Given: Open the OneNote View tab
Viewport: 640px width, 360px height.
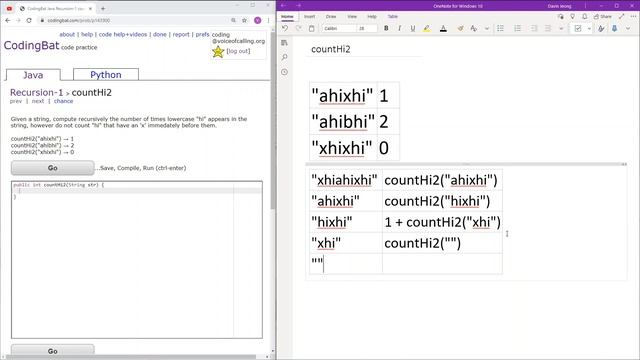Looking at the screenshot, I should pyautogui.click(x=352, y=17).
